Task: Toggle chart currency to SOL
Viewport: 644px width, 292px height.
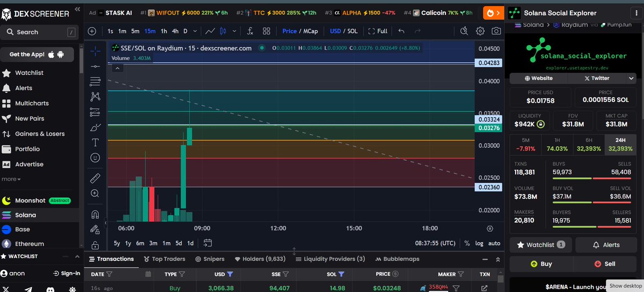Action: (352, 31)
